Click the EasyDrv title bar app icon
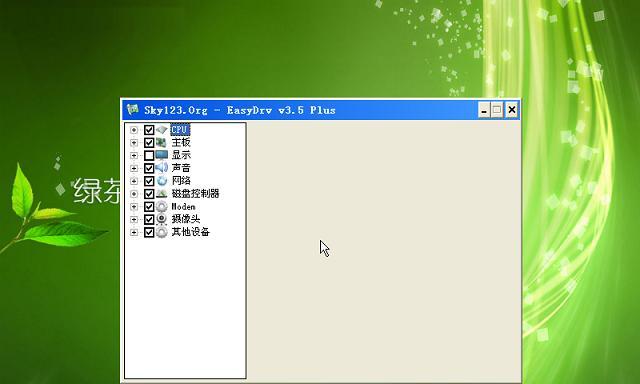 [x=133, y=109]
